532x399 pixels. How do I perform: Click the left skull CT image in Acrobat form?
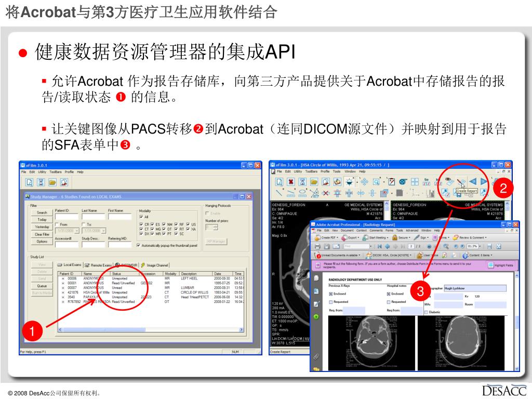click(371, 343)
